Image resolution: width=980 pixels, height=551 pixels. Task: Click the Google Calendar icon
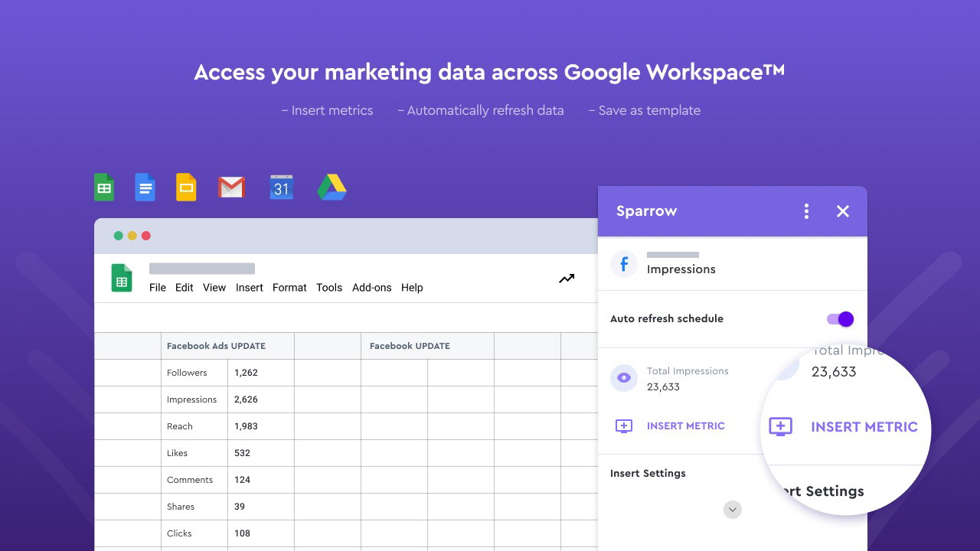click(x=281, y=187)
